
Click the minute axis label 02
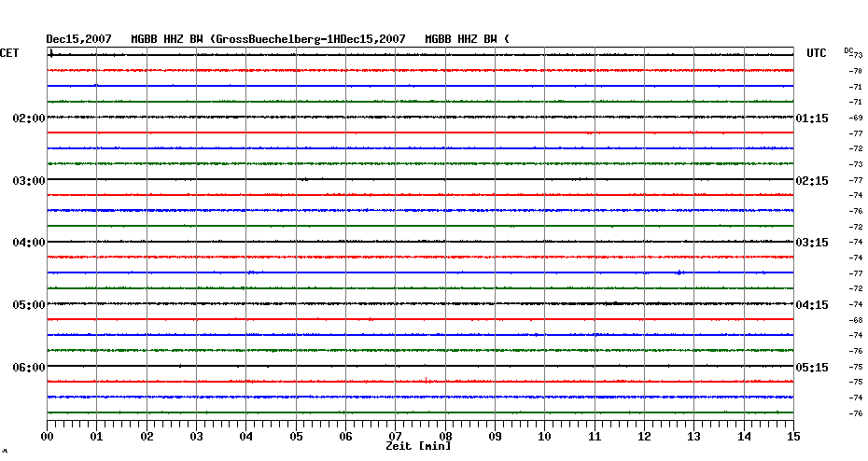pos(147,437)
